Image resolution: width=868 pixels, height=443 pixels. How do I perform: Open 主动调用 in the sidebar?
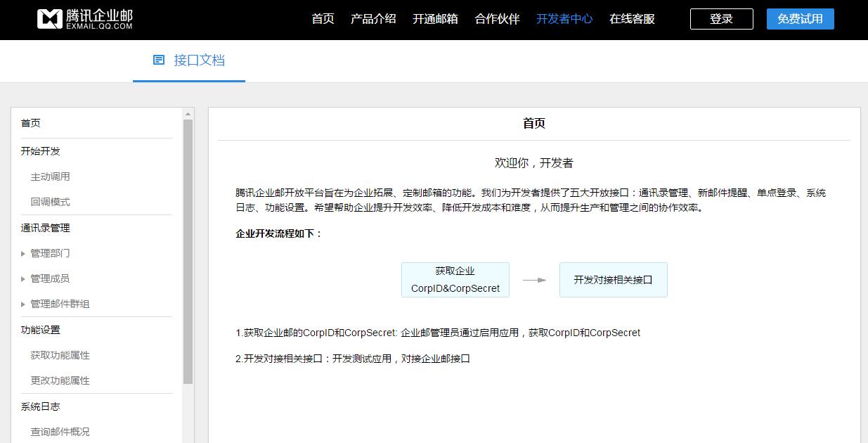50,176
